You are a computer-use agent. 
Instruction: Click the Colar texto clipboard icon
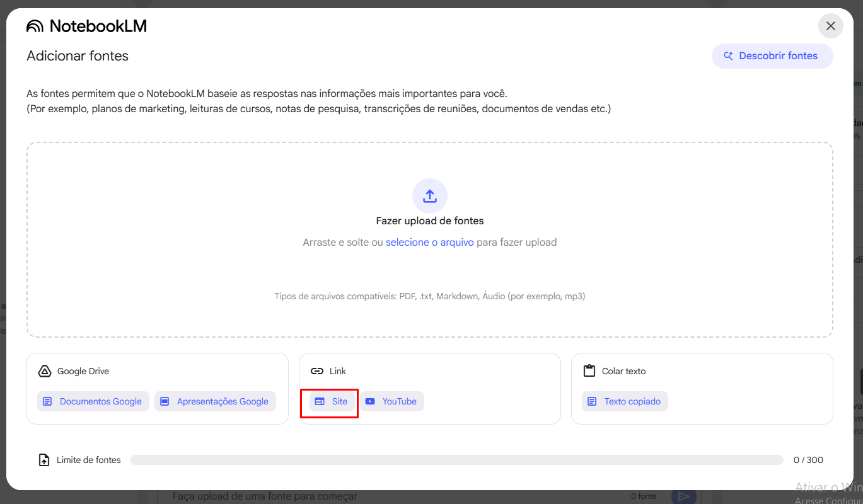[589, 371]
